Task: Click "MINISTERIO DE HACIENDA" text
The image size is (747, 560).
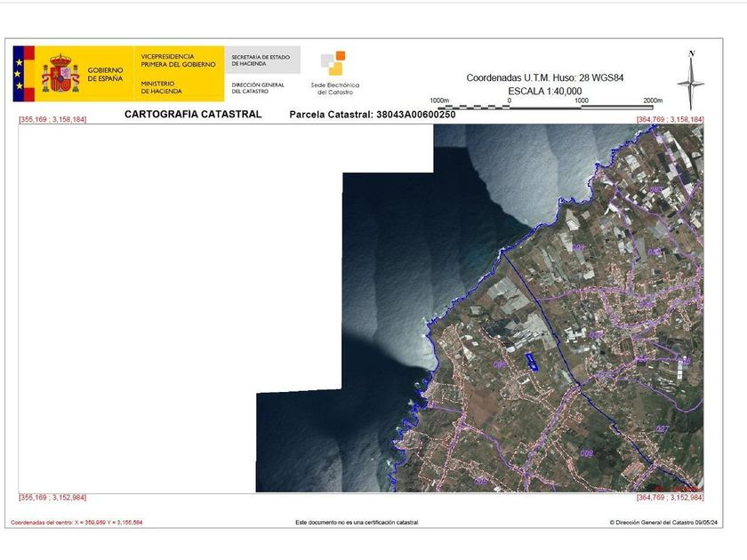Action: tap(161, 87)
